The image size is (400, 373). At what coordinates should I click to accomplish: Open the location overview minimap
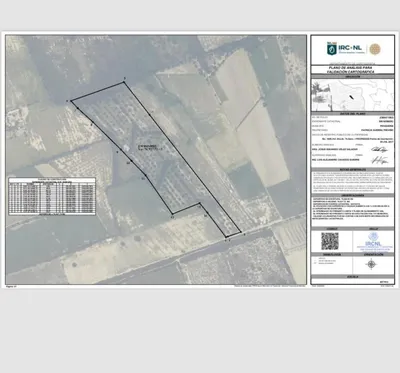pos(352,95)
